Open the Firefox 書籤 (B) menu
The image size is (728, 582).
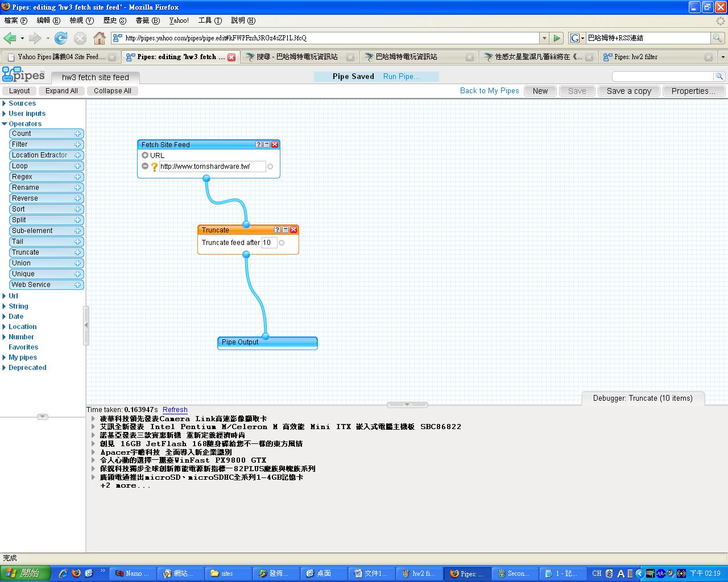[x=148, y=20]
